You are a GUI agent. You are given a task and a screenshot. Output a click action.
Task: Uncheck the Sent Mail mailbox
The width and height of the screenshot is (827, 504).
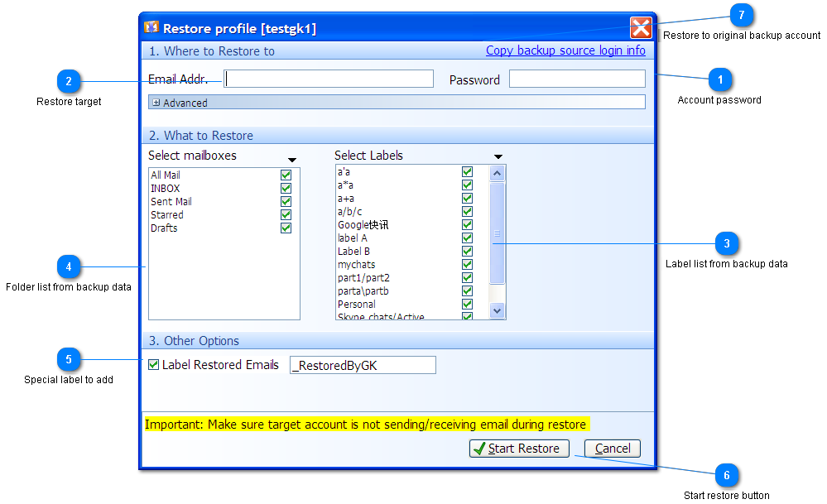tap(286, 201)
